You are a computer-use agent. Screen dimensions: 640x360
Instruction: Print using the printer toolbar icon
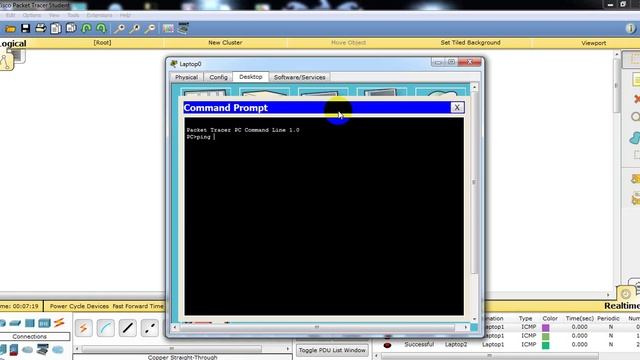tap(40, 28)
